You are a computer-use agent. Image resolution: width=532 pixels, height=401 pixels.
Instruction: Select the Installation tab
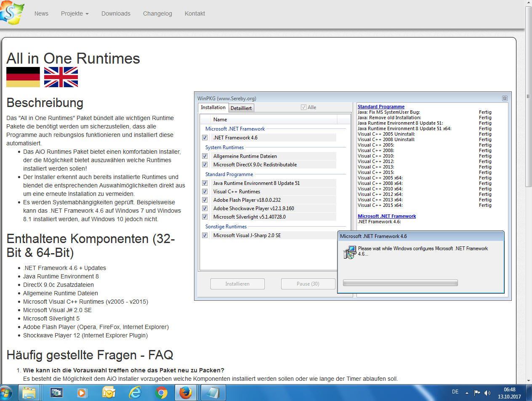(213, 107)
